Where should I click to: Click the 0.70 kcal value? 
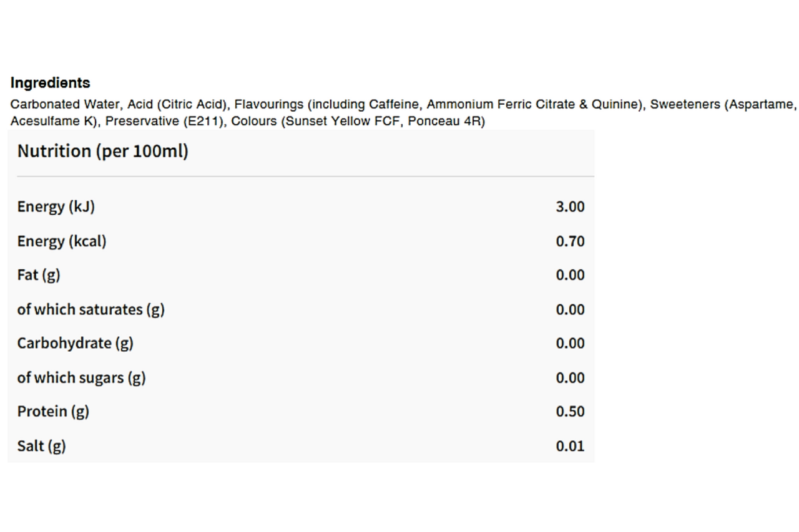[569, 241]
